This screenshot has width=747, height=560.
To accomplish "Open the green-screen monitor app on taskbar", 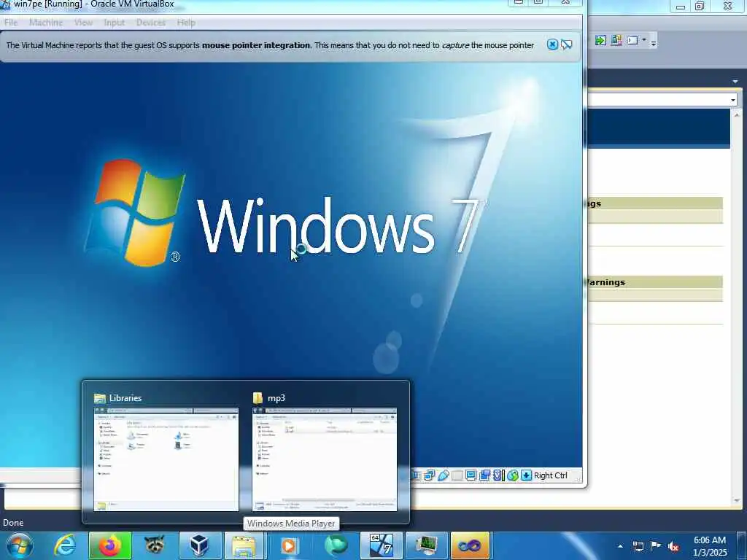I will pos(426,545).
